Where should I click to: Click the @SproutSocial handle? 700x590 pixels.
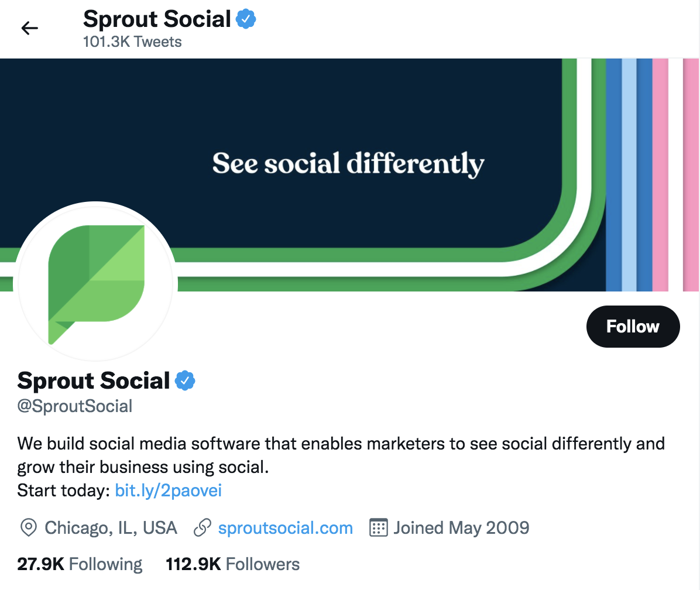tap(75, 406)
